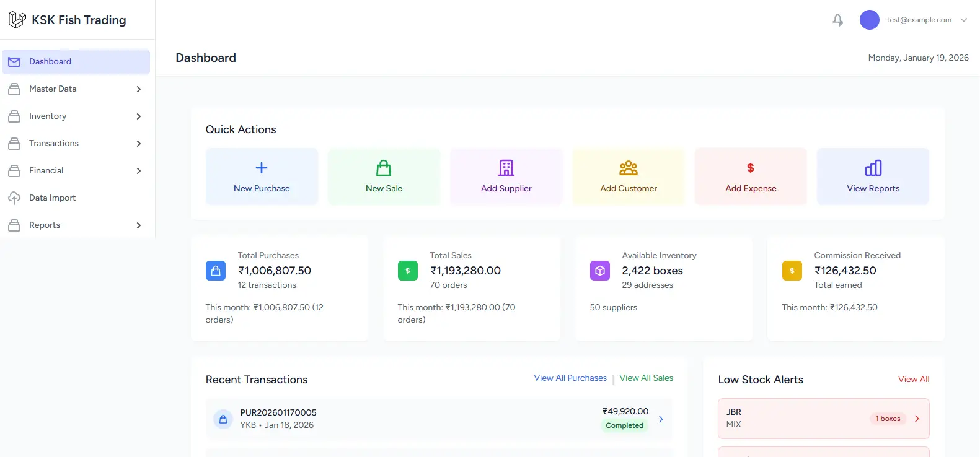Image resolution: width=980 pixels, height=457 pixels.
Task: Click View All in Low Stock Alerts
Action: coord(913,379)
